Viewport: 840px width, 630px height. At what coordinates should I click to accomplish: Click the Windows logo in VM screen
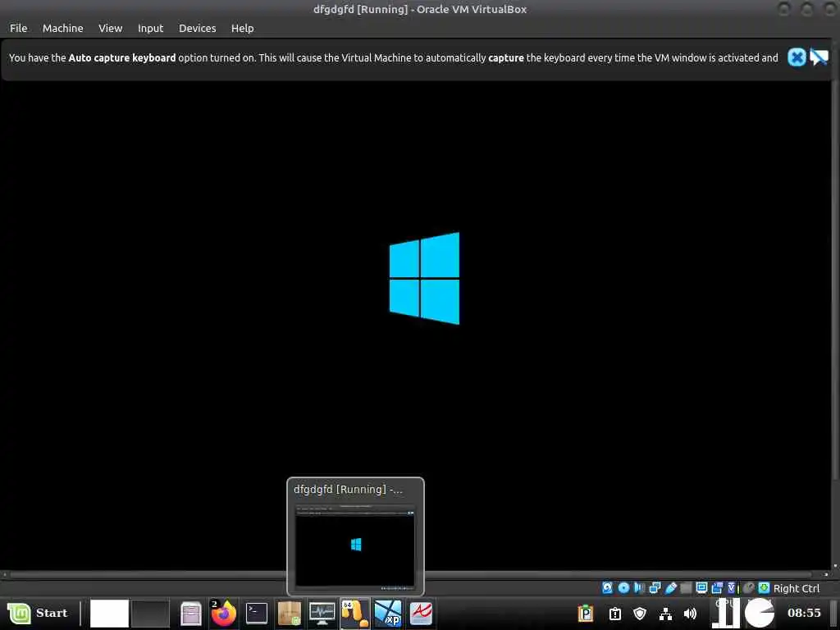[x=424, y=278]
